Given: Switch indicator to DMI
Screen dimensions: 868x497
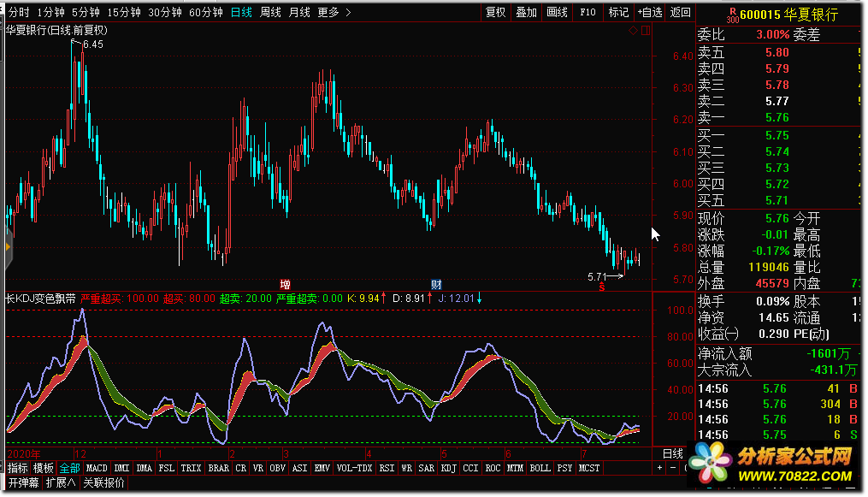Looking at the screenshot, I should coord(121,468).
